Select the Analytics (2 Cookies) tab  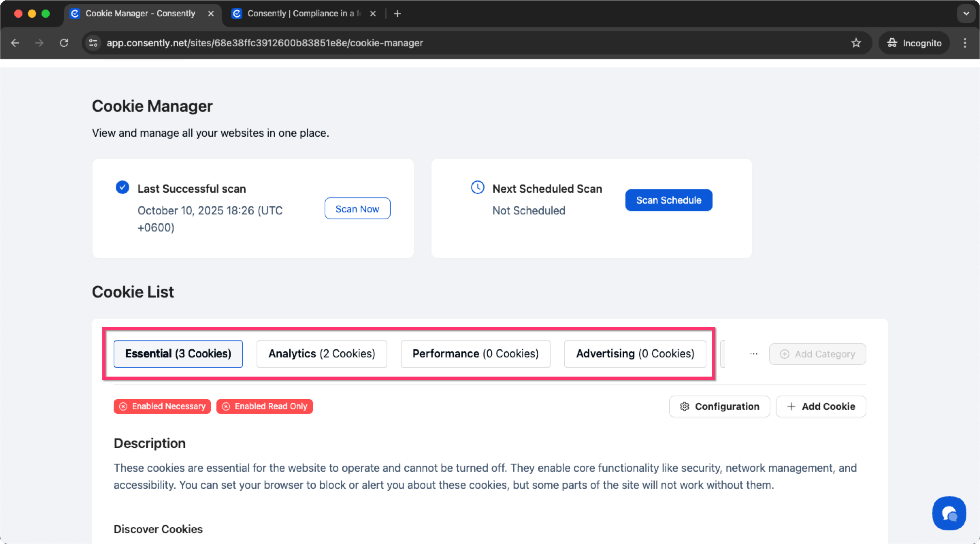tap(322, 354)
